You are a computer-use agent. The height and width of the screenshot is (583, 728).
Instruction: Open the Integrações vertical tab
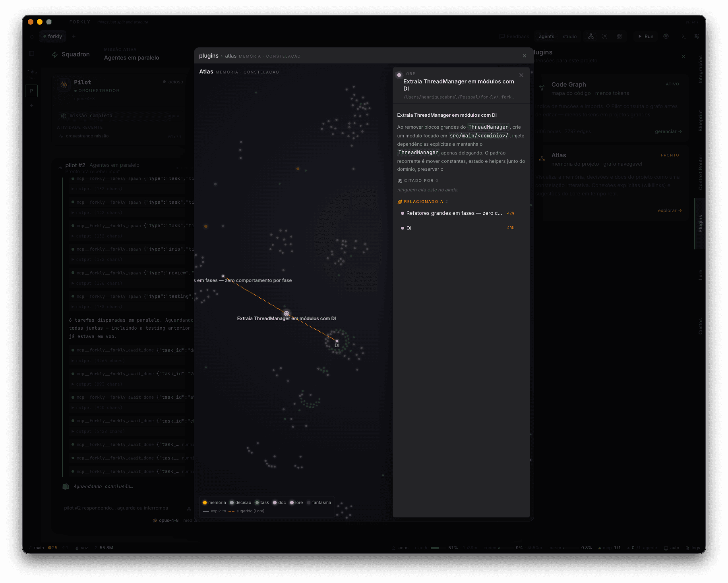[x=700, y=69]
